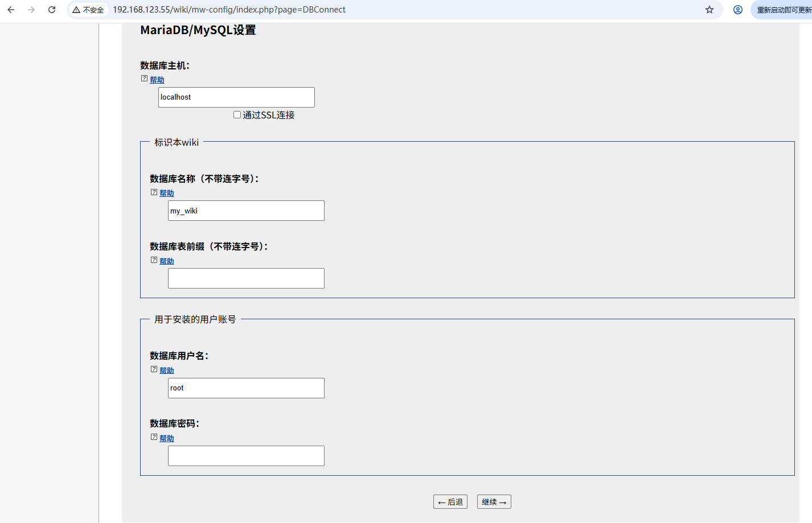Click help icon under 数据库用户名
This screenshot has height=523, width=812.
(154, 369)
